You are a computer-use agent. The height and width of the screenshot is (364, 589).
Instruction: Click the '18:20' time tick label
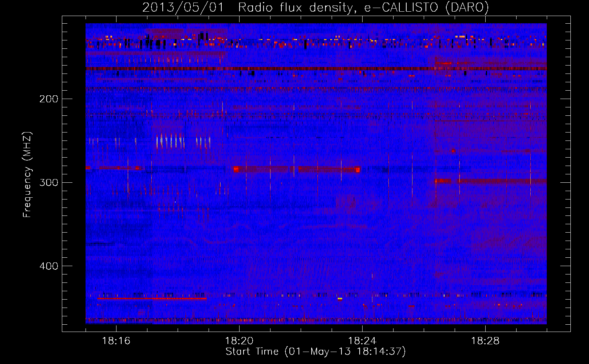click(239, 341)
